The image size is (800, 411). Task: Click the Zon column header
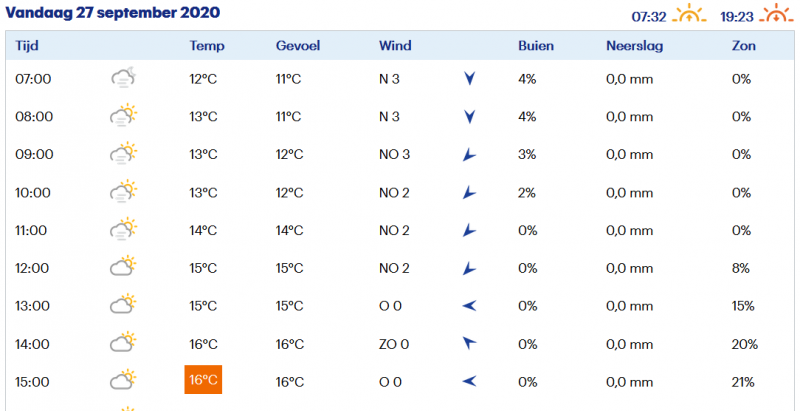pos(743,46)
